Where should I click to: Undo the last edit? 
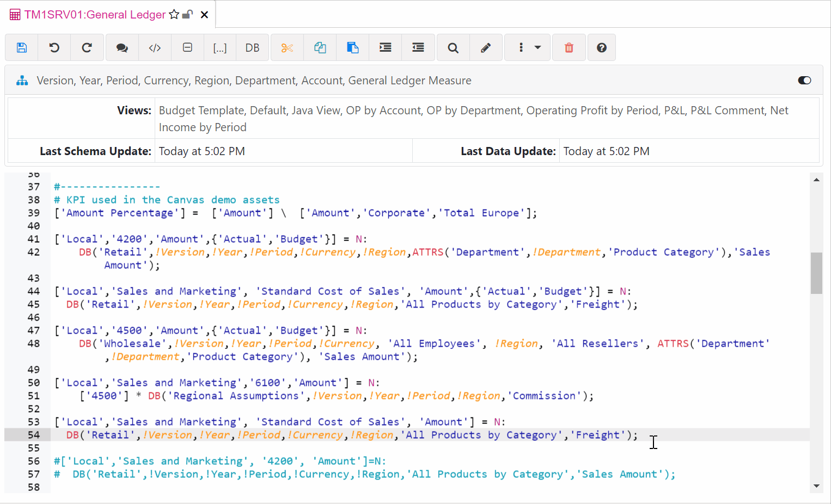54,47
